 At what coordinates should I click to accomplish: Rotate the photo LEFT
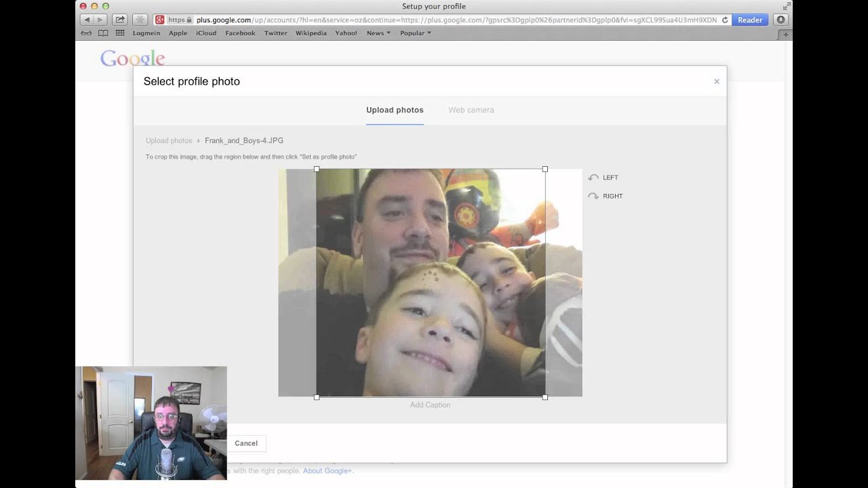click(x=604, y=178)
